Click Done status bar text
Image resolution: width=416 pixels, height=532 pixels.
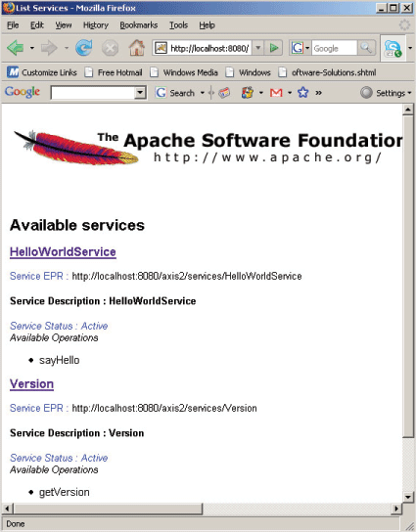[x=16, y=523]
